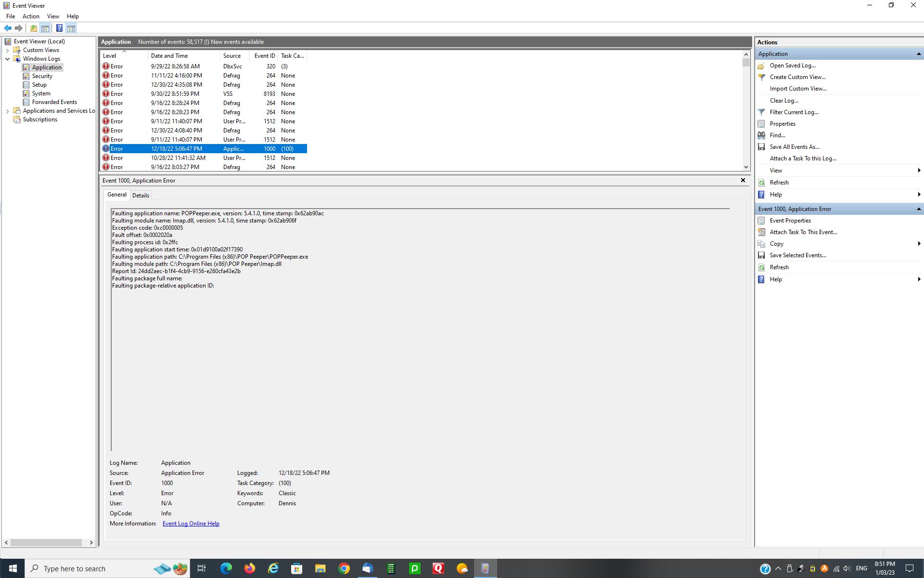
Task: Collapse the Windows Logs tree node
Action: pyautogui.click(x=8, y=59)
